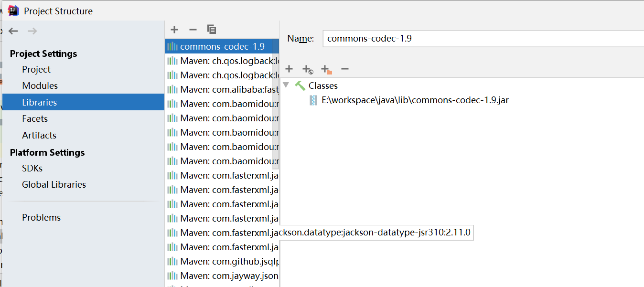
Task: Switch to Global Libraries
Action: coord(54,184)
